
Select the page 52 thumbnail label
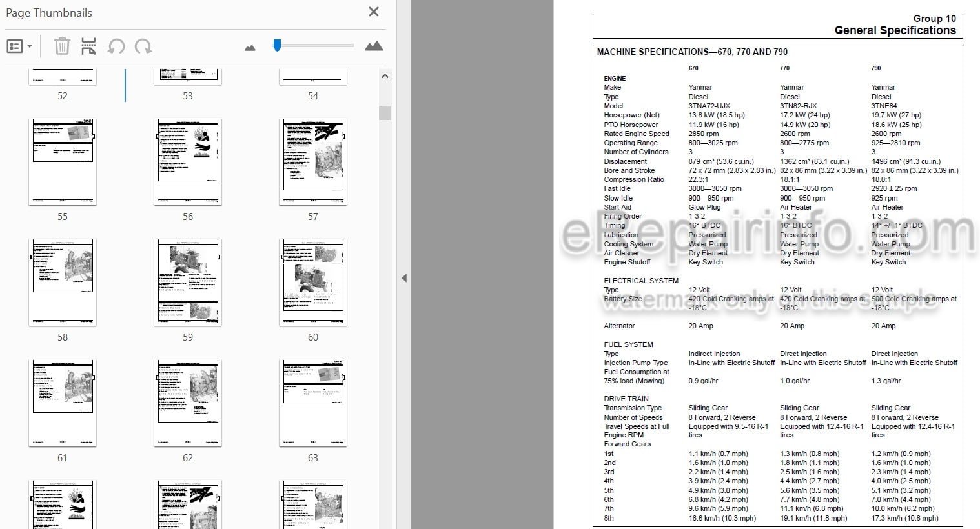[63, 96]
